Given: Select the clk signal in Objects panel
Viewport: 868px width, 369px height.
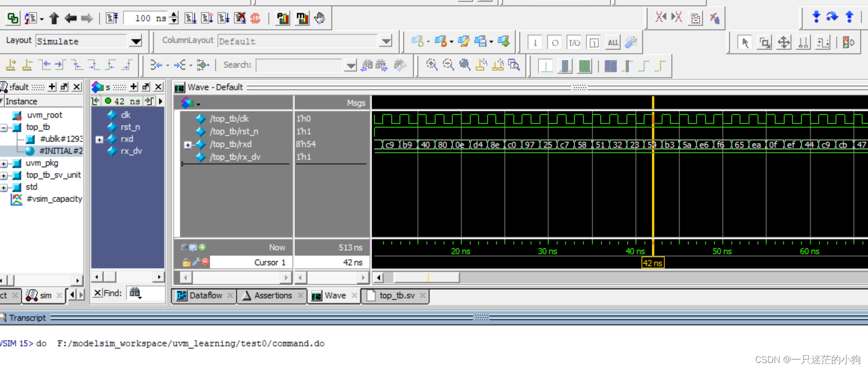Looking at the screenshot, I should pyautogui.click(x=125, y=115).
